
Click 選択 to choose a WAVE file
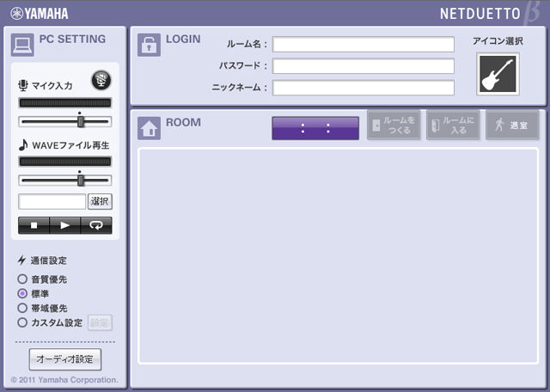tap(100, 201)
